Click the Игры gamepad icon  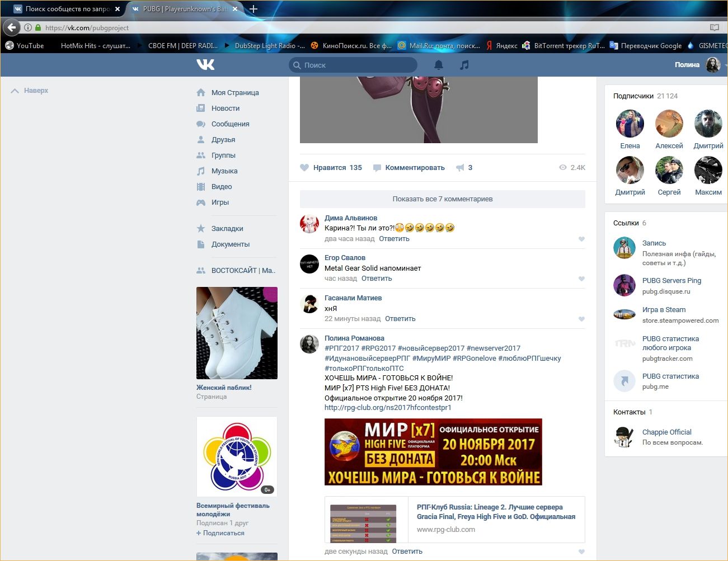(x=201, y=202)
